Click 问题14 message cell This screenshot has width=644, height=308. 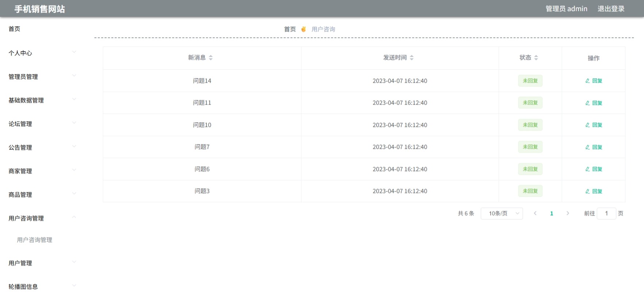click(202, 81)
